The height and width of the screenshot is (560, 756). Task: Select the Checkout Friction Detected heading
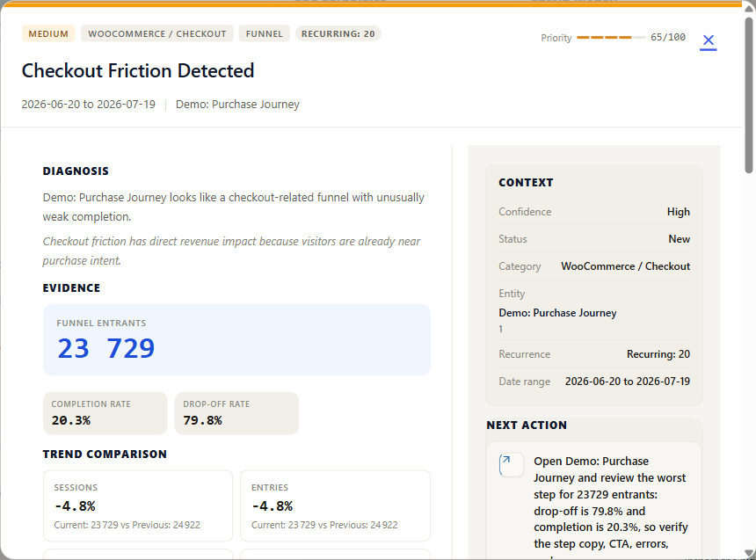click(138, 70)
